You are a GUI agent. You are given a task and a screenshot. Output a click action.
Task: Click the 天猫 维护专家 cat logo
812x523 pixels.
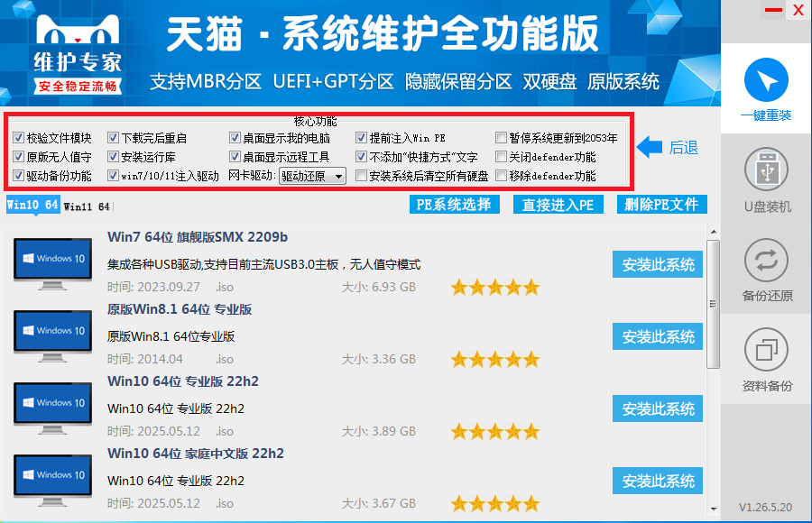[78, 54]
